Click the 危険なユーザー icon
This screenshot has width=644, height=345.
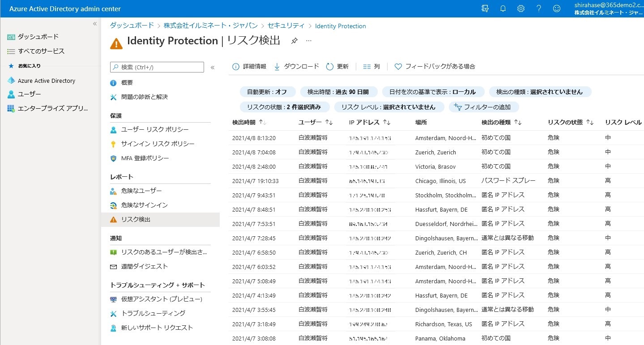[114, 191]
